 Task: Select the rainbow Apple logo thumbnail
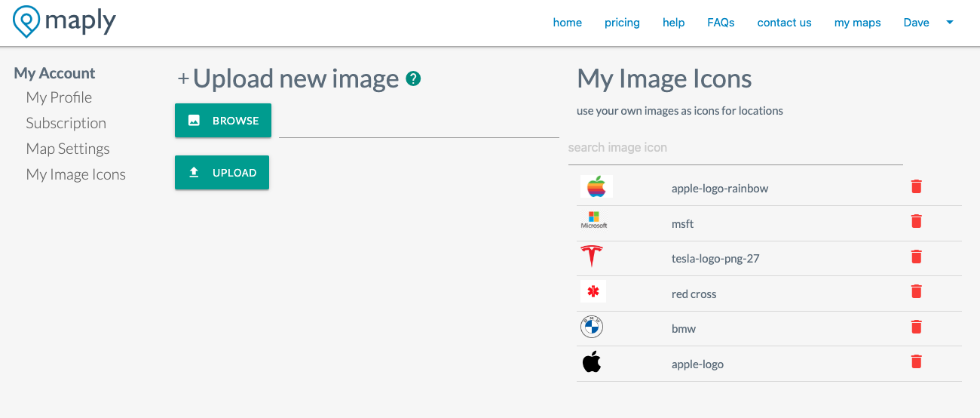(596, 186)
